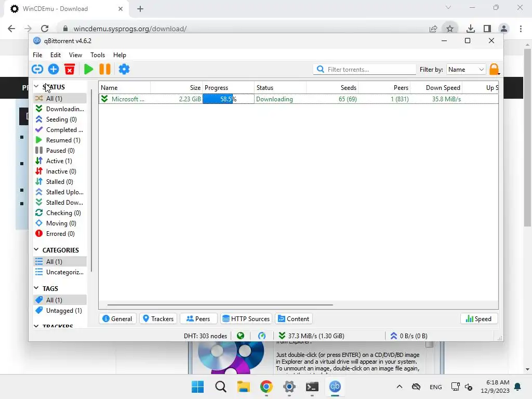Image resolution: width=532 pixels, height=399 pixels.
Task: Open the Help menu
Action: pos(119,55)
